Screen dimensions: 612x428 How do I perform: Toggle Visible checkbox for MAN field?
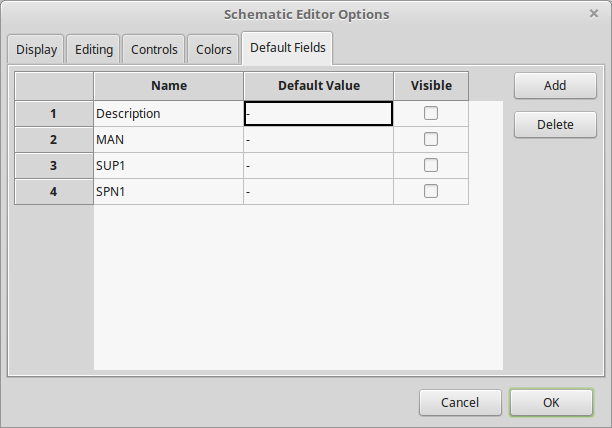(x=431, y=139)
